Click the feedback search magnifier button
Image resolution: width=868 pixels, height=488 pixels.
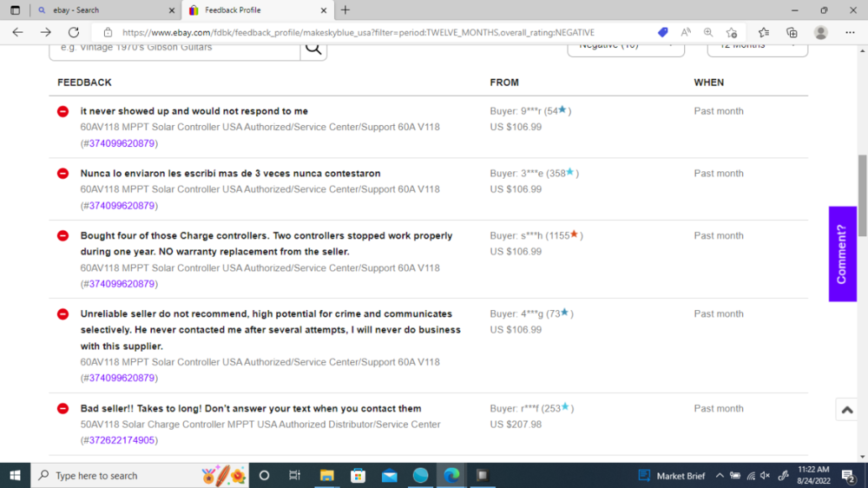pyautogui.click(x=313, y=48)
